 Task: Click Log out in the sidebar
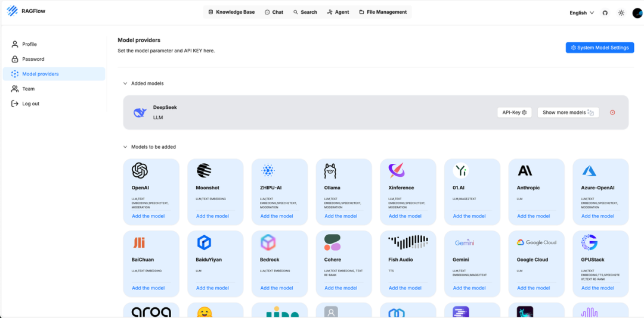(x=54, y=104)
